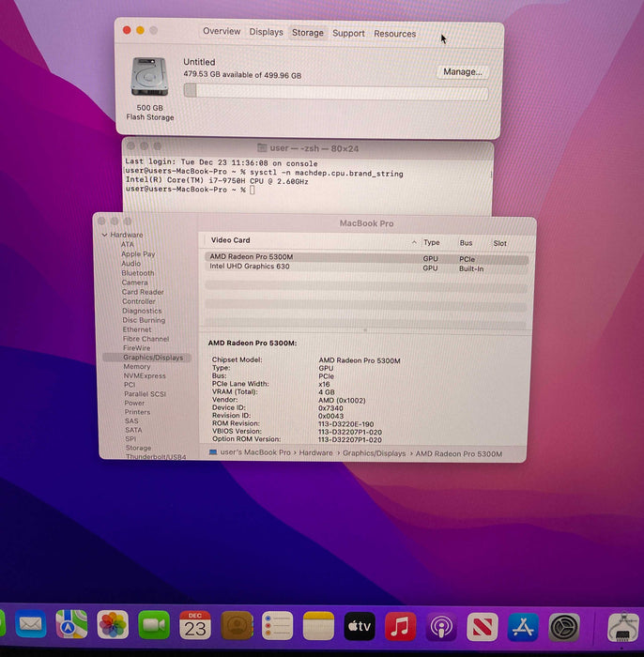Minimize the About This Mac window
The height and width of the screenshot is (657, 644).
[x=141, y=30]
